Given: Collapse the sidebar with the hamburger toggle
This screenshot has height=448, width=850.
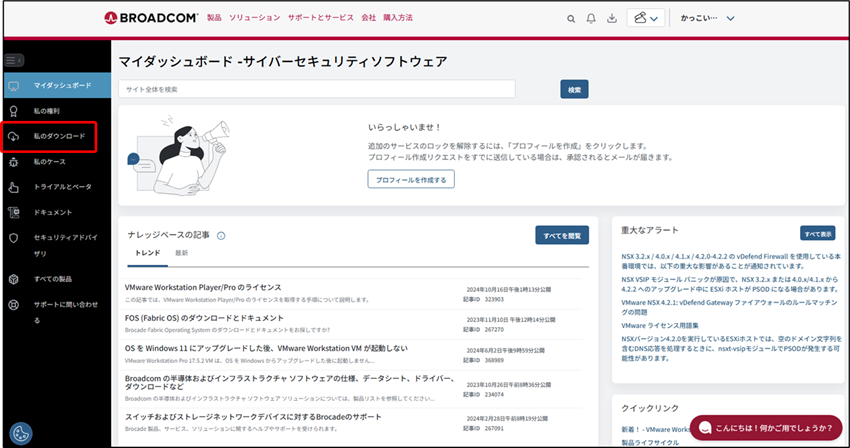Looking at the screenshot, I should [14, 60].
